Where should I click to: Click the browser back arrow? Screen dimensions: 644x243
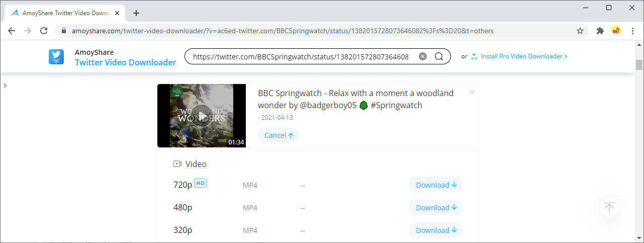12,31
